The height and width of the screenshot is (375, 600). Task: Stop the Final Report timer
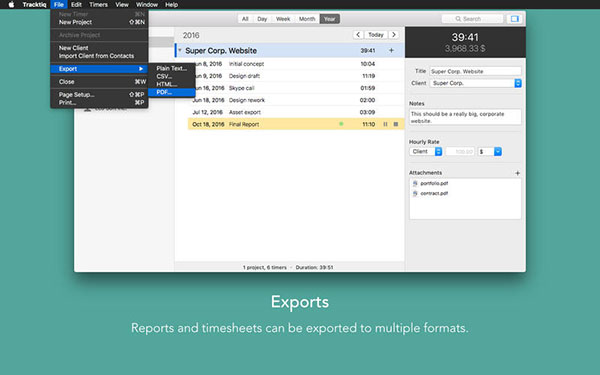(x=396, y=124)
